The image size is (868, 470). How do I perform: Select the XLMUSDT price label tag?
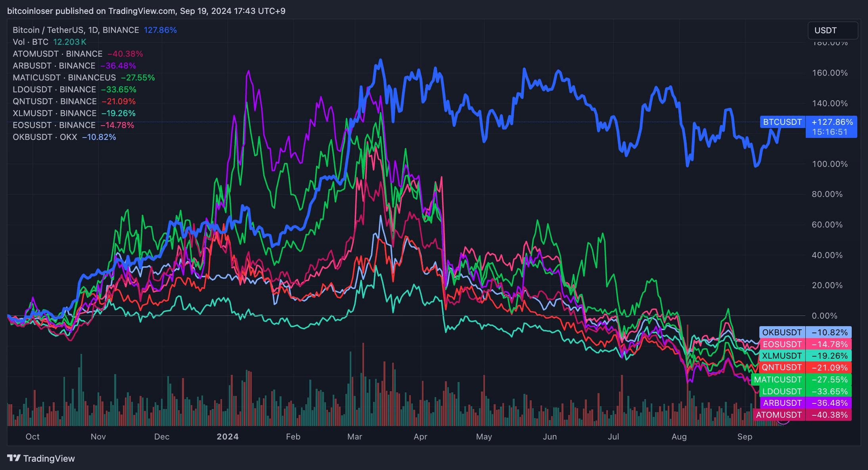pyautogui.click(x=805, y=356)
